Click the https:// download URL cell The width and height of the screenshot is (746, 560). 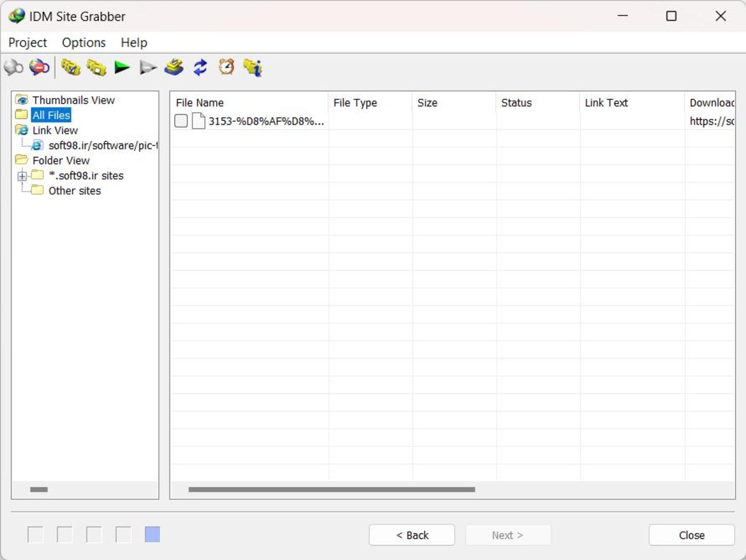[711, 121]
